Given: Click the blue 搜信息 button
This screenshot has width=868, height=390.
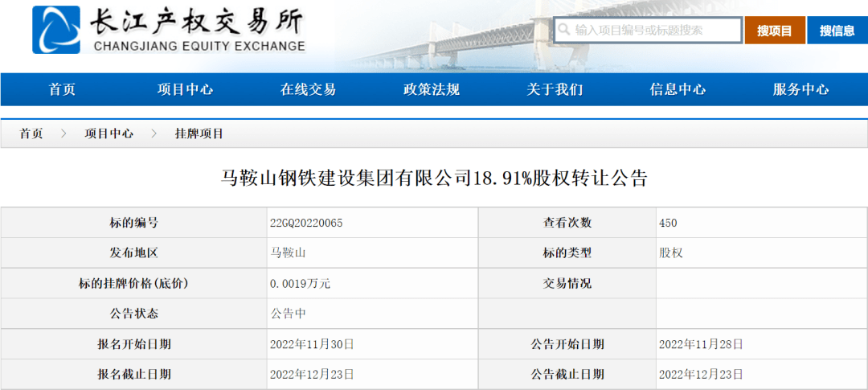Looking at the screenshot, I should click(837, 31).
